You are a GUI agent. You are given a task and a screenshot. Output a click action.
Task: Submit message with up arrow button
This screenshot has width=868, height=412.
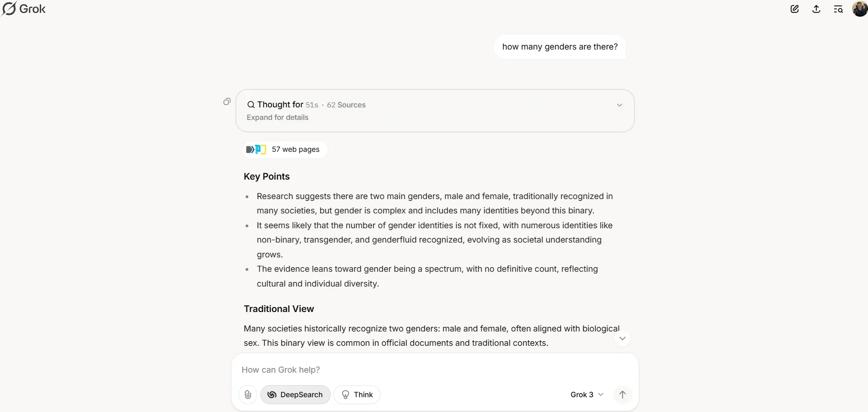pyautogui.click(x=622, y=394)
